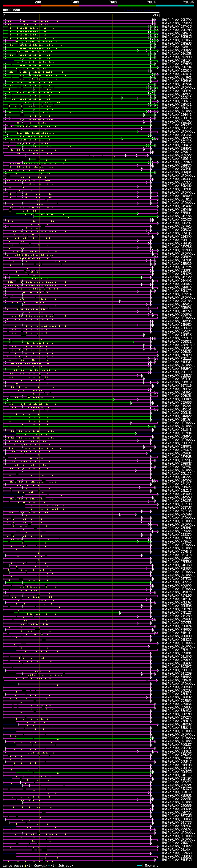Click hit label UniRef100_Q6VEQ6
The height and width of the screenshot is (868, 197).
tap(177, 233)
